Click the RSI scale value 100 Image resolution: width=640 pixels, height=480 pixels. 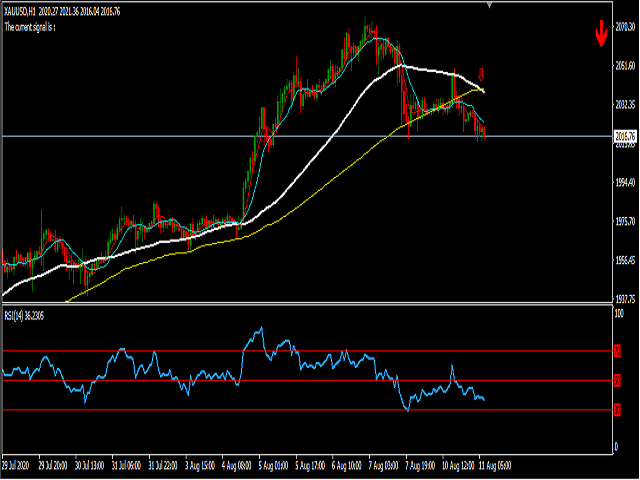click(619, 313)
